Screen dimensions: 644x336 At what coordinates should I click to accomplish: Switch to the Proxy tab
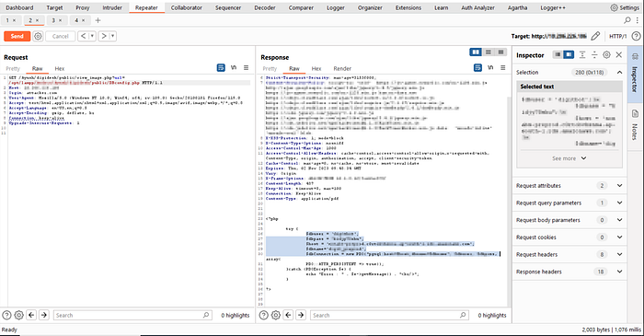point(83,7)
